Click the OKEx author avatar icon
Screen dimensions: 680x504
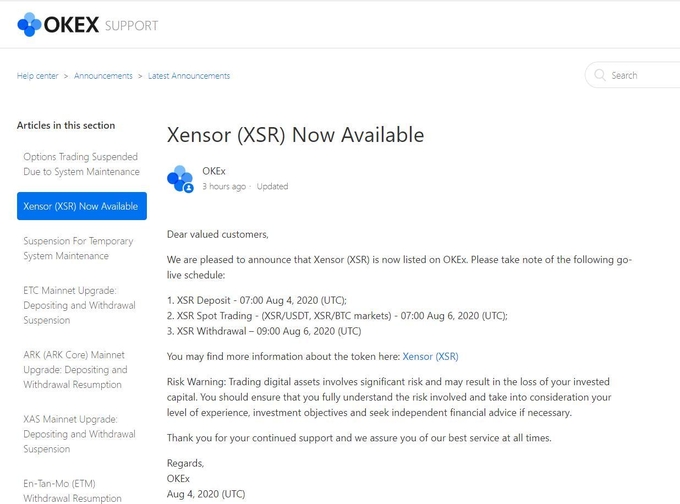coord(180,179)
